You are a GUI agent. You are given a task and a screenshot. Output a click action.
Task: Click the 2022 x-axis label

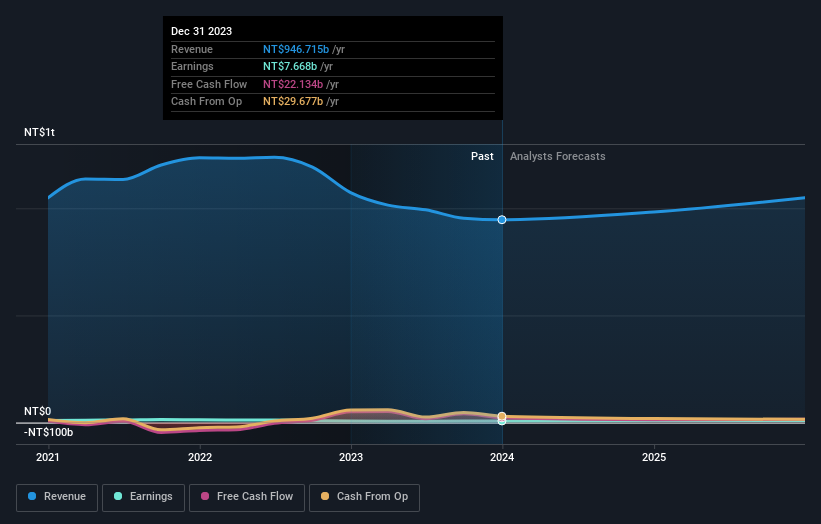(200, 458)
